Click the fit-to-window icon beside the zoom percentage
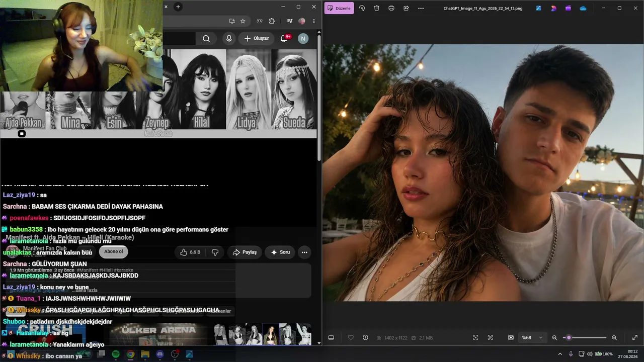 pos(511,337)
